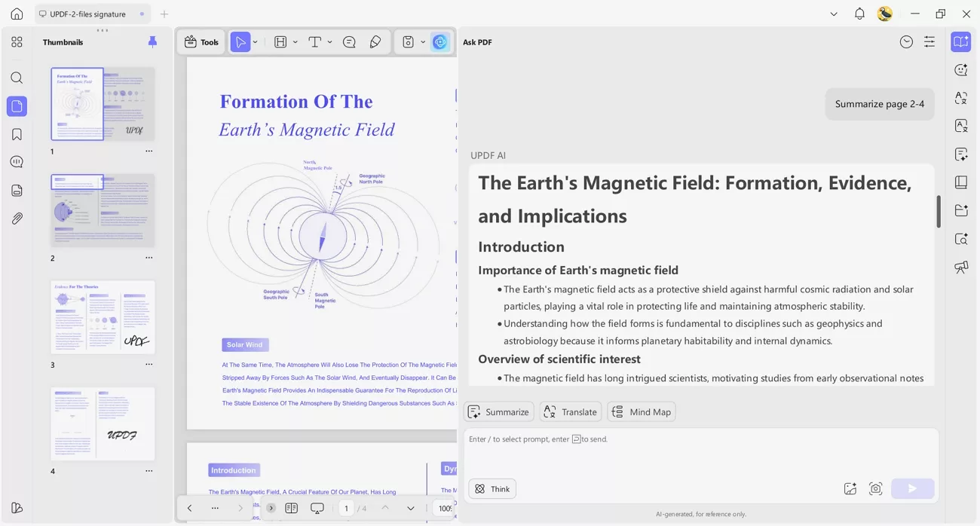Screen dimensions: 980x526
Task: Open the telescope explore icon
Action: tap(960, 267)
